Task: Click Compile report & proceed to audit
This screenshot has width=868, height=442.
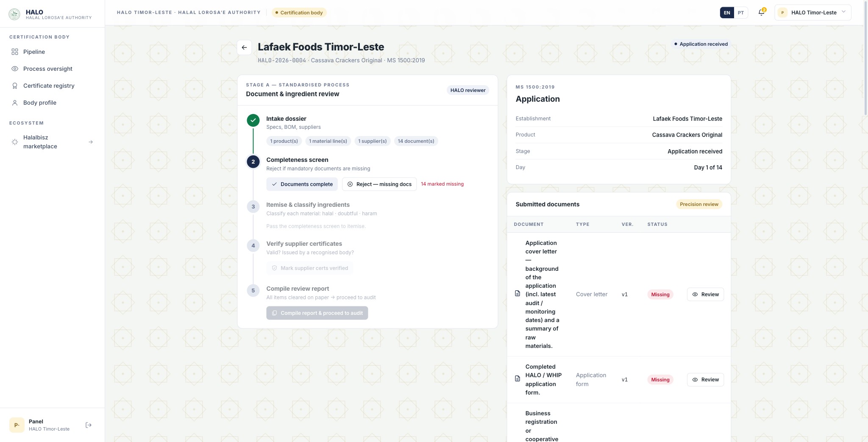Action: [x=317, y=313]
